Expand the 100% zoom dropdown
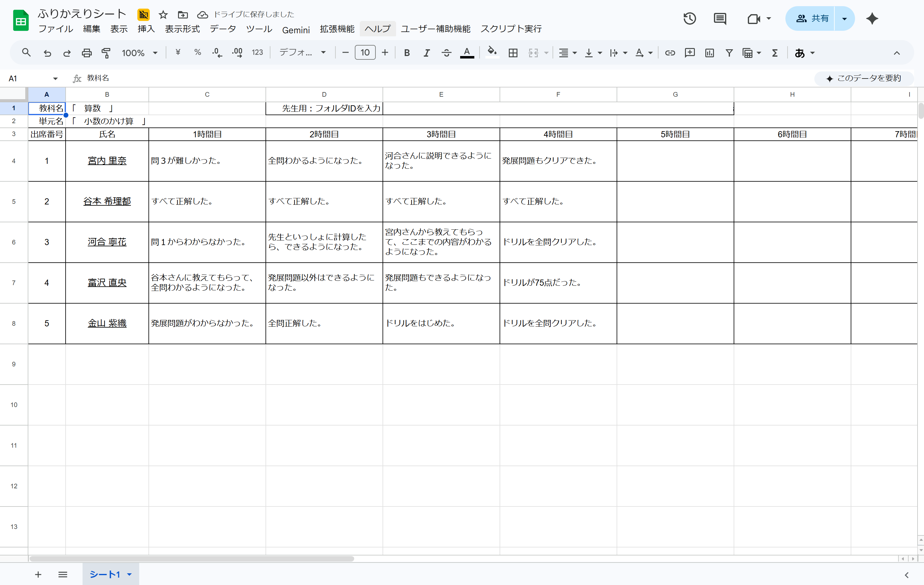The image size is (924, 585). click(x=140, y=53)
